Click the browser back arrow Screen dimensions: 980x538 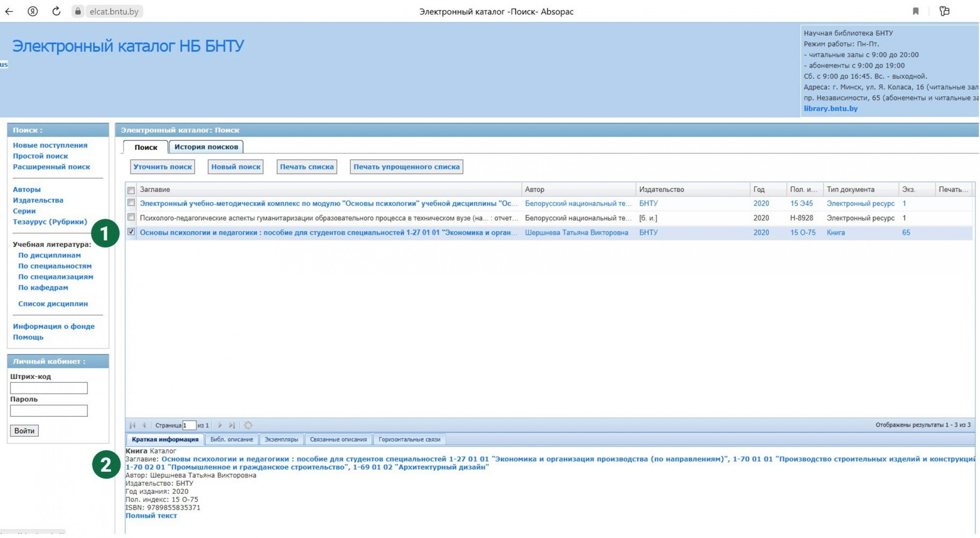(x=9, y=11)
